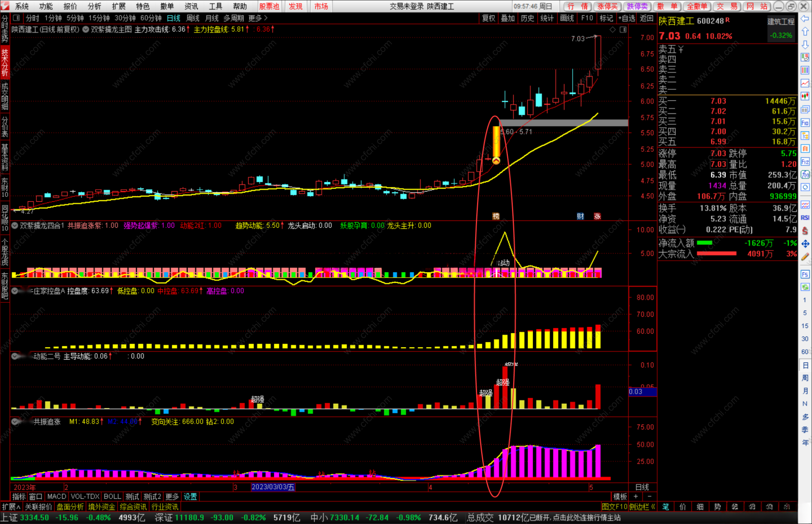
Task: Open the 庄家控盘A indicator dropdown arrow
Action: [x=15, y=291]
